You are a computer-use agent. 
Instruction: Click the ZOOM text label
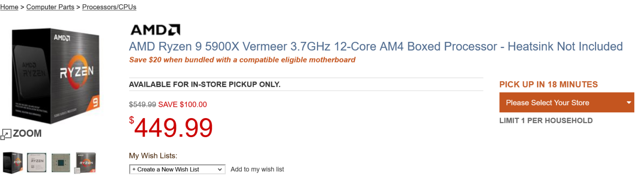[27, 134]
